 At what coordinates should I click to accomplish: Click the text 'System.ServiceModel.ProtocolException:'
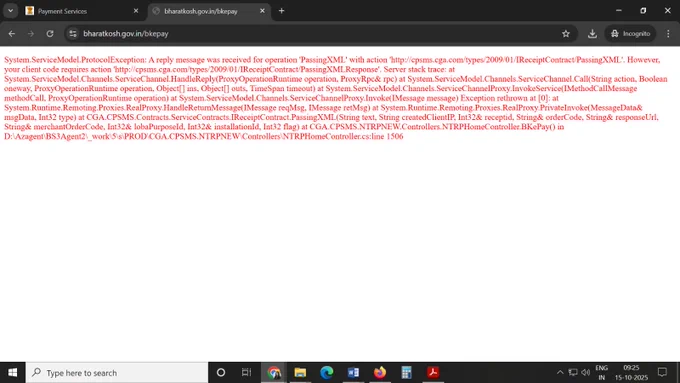75,60
